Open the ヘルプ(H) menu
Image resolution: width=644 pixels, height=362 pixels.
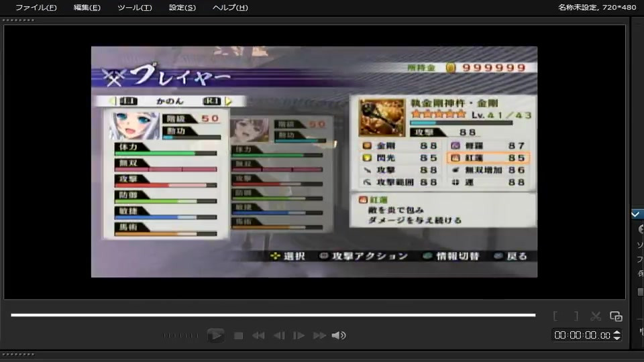tap(230, 7)
